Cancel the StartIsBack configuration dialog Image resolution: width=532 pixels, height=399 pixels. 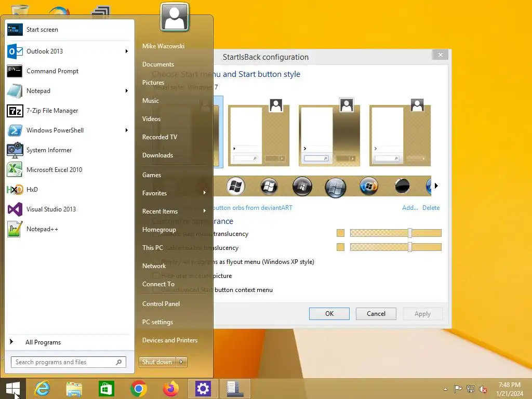pos(376,313)
